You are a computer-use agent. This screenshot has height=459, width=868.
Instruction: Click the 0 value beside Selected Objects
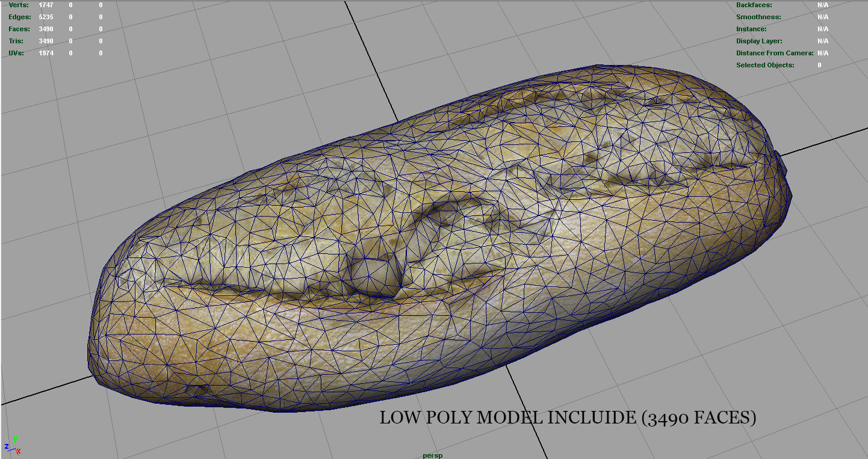point(819,65)
